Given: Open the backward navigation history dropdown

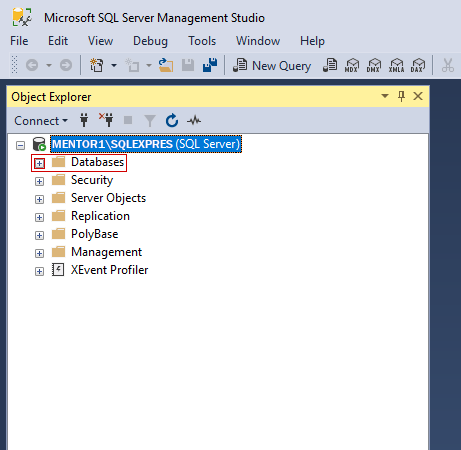Looking at the screenshot, I should (x=49, y=65).
